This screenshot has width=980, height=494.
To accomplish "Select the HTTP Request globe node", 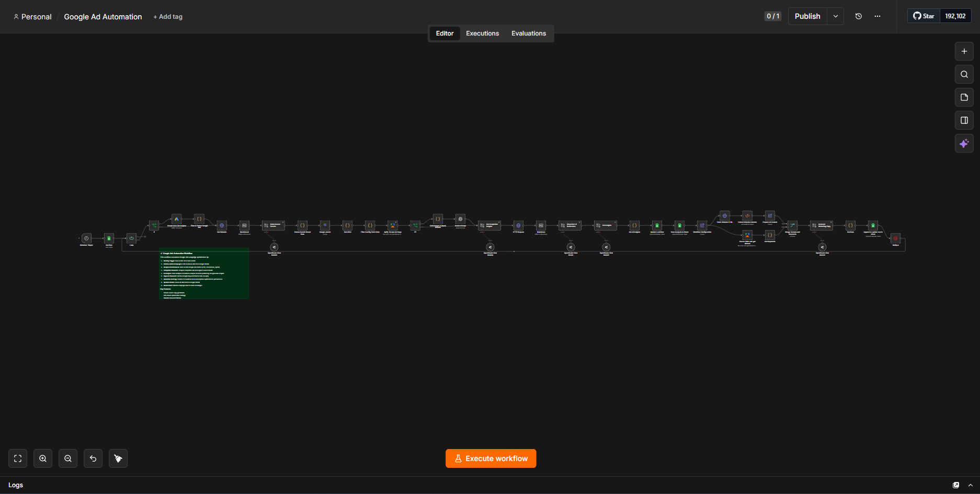I will (518, 225).
